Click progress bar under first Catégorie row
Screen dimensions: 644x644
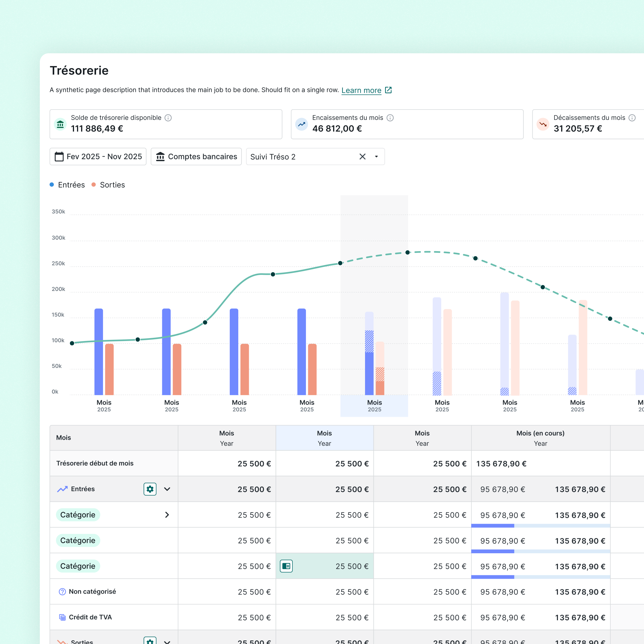point(540,526)
